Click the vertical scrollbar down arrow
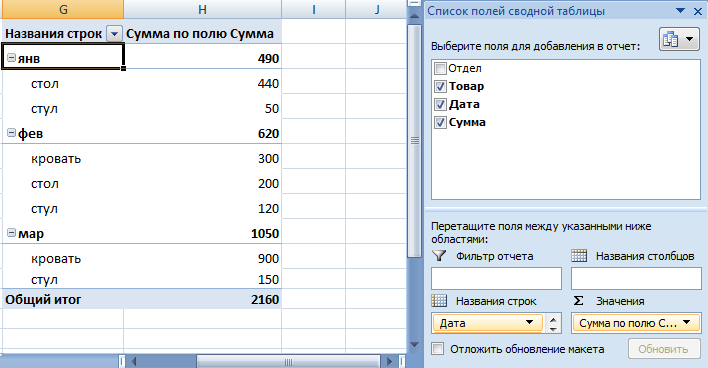The height and width of the screenshot is (368, 708). pyautogui.click(x=414, y=345)
